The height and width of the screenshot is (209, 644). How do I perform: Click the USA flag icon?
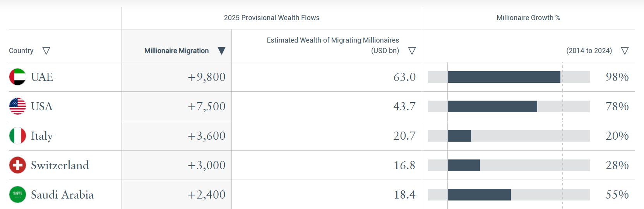(17, 106)
